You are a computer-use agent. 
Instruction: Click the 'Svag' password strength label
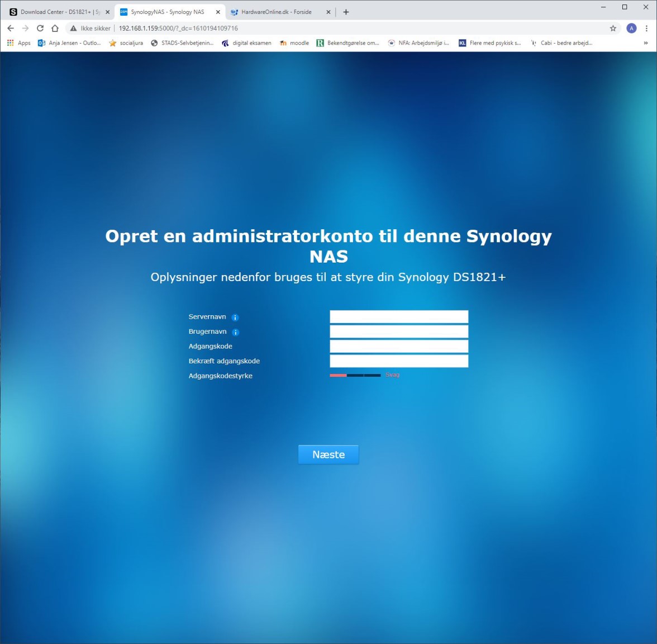(392, 375)
